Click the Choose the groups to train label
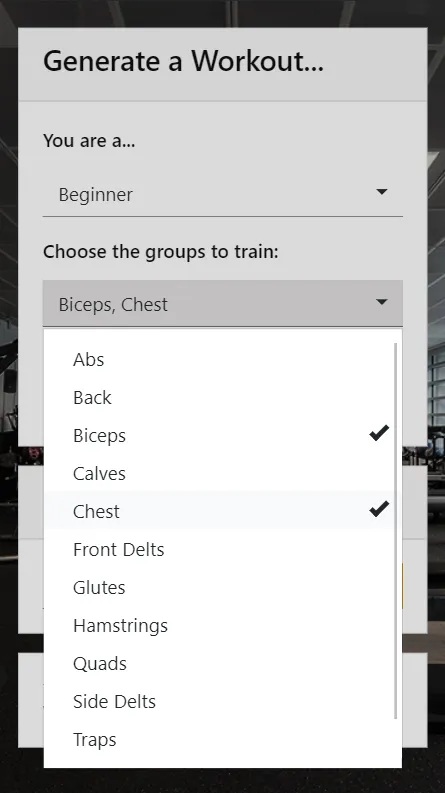Screen dimensions: 445x793 click(161, 251)
